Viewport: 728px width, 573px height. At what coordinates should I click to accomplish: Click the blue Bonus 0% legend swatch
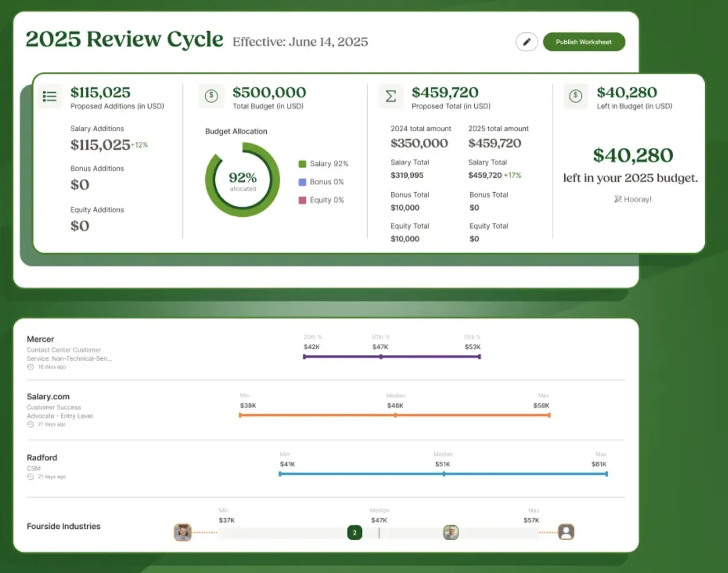pyautogui.click(x=302, y=182)
